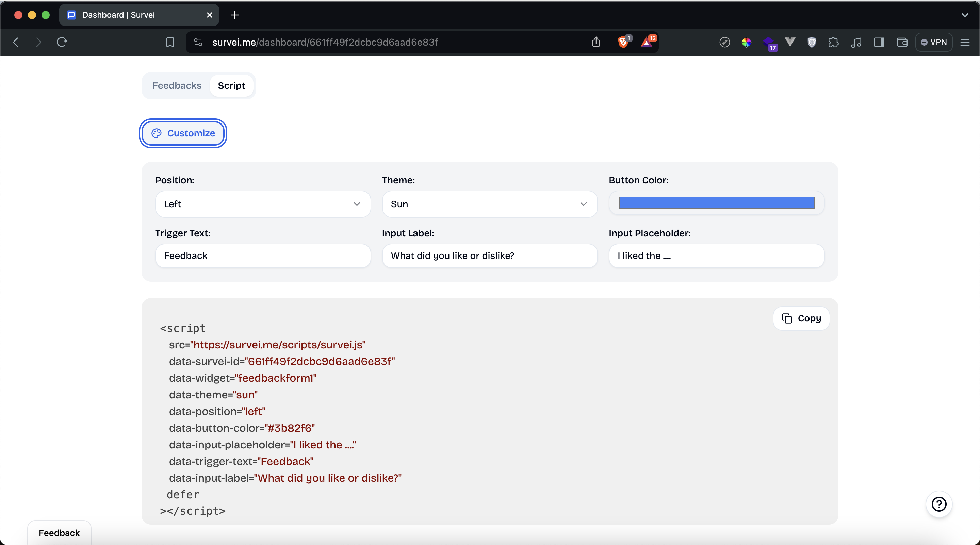Open the shield extension icon

pos(812,42)
